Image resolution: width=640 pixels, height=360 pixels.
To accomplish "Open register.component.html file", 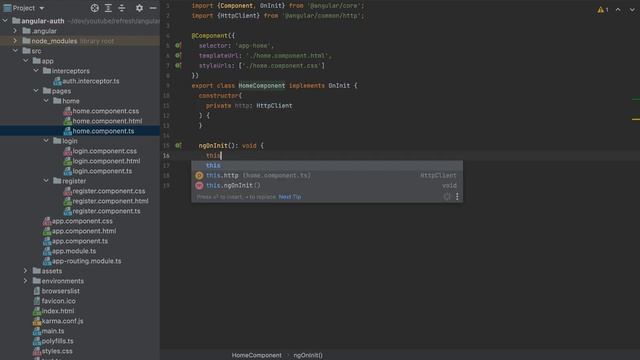I will click(x=110, y=201).
